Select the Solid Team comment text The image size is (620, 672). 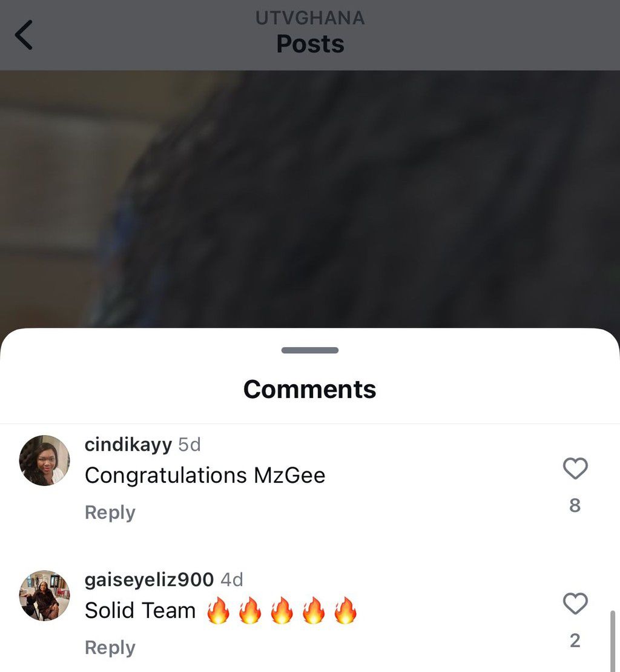[x=140, y=610]
